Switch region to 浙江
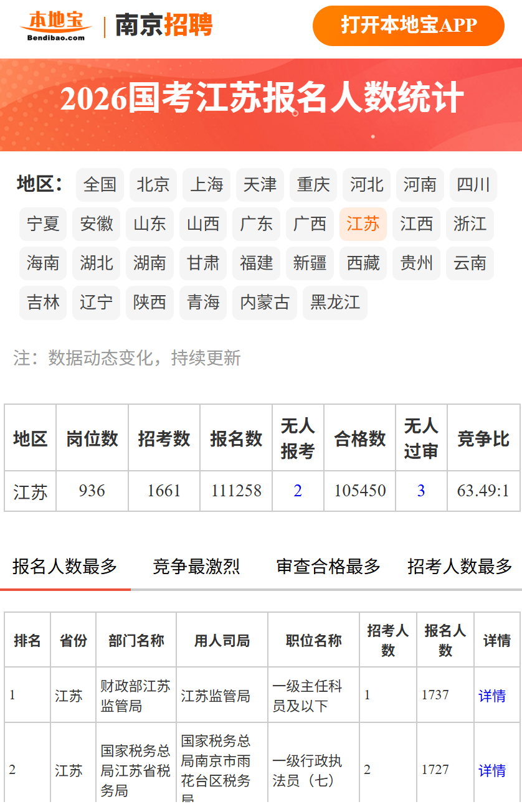 click(470, 224)
